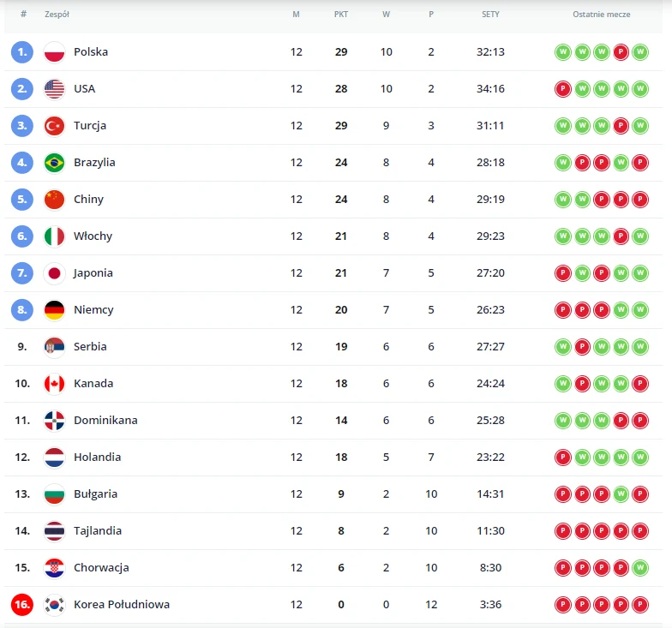Open the Włochy team link
This screenshot has width=672, height=628.
[x=93, y=236]
